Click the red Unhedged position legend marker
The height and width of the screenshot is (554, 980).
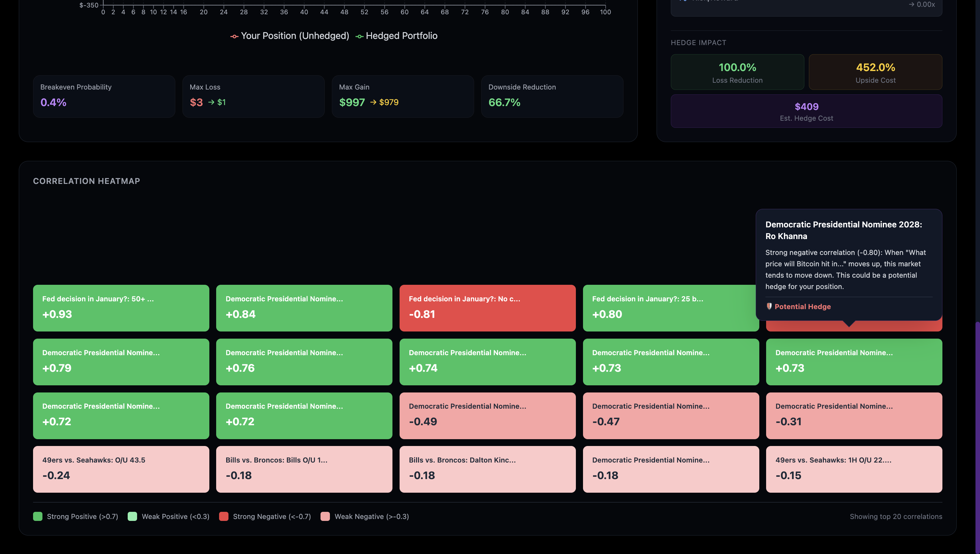[x=234, y=36]
